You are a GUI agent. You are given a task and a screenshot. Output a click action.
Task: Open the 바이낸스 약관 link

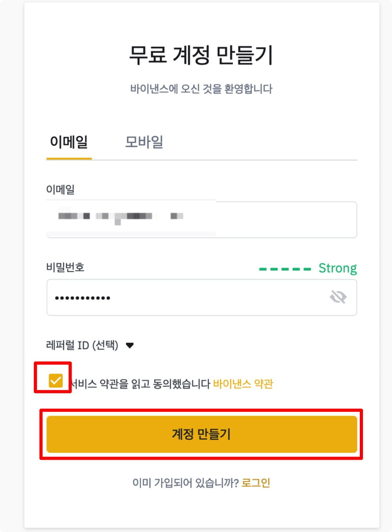[243, 383]
